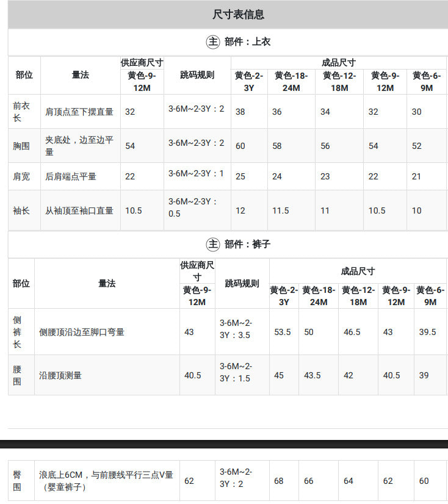Image resolution: width=448 pixels, height=504 pixels.
Task: Click the 腰围 row label in 裤子 table
Action: pyautogui.click(x=17, y=375)
